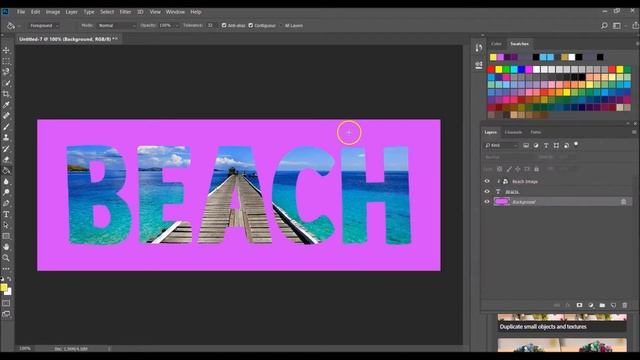640x360 pixels.
Task: Open the Filter menu
Action: click(x=125, y=12)
